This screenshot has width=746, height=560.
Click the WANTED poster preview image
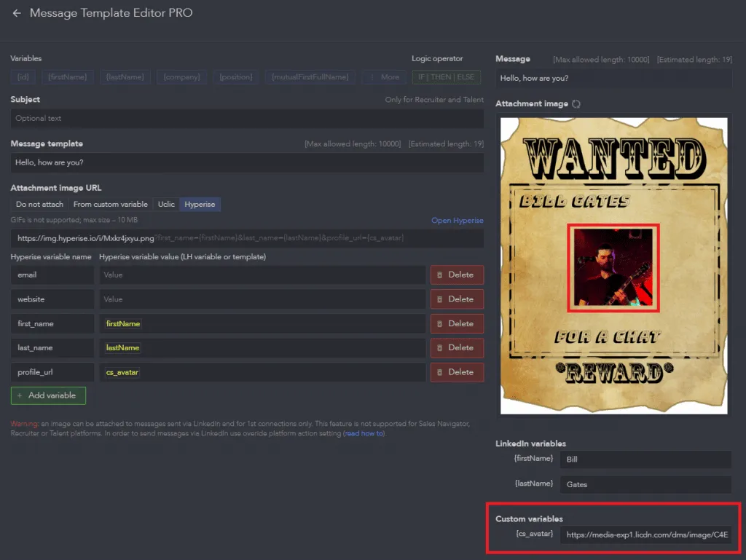613,266
